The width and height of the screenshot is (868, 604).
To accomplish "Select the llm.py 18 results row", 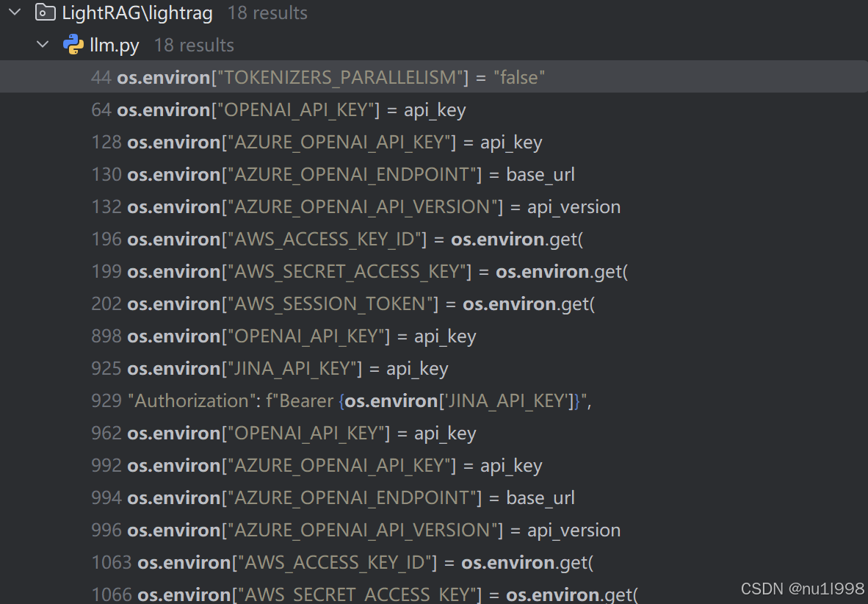I will click(434, 45).
